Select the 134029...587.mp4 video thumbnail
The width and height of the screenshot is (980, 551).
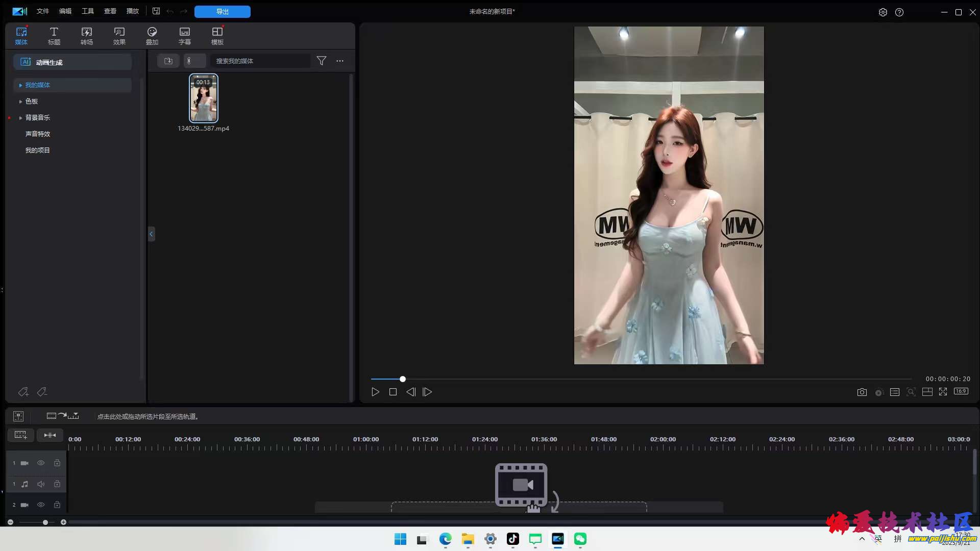coord(204,98)
